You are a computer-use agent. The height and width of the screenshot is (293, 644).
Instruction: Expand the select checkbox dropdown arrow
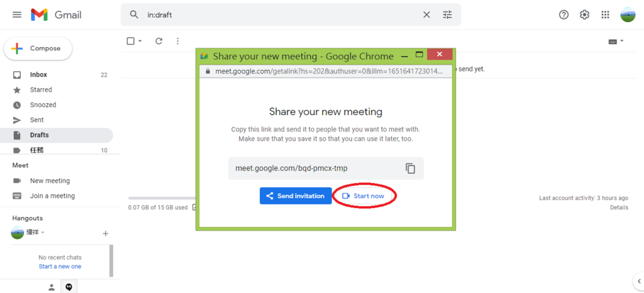pos(140,41)
